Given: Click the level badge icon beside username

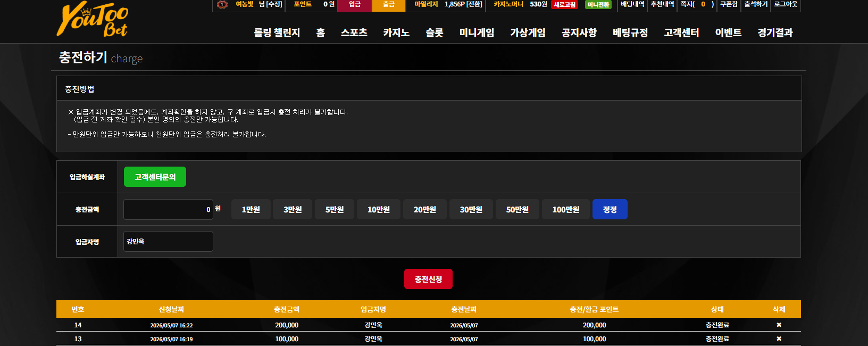Looking at the screenshot, I should click(223, 4).
